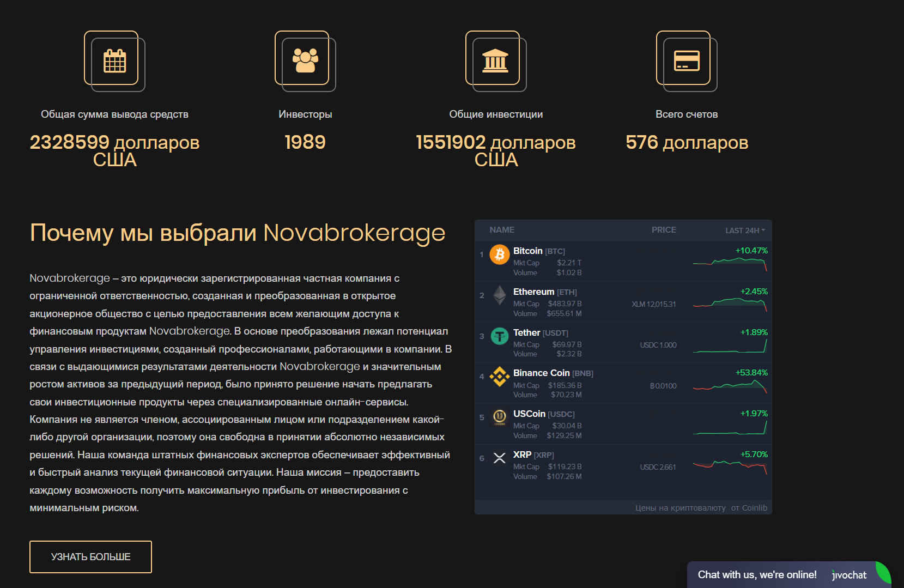The height and width of the screenshot is (588, 904).
Task: Click the credit card icon above Всего счетов
Action: (x=687, y=60)
